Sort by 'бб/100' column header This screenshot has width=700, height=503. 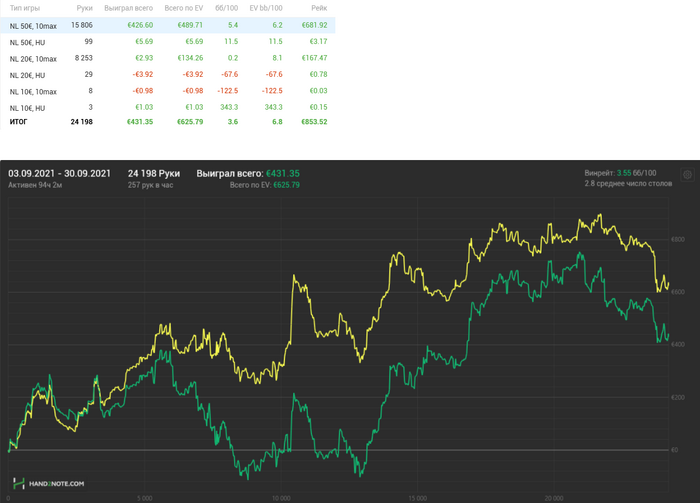click(x=226, y=8)
